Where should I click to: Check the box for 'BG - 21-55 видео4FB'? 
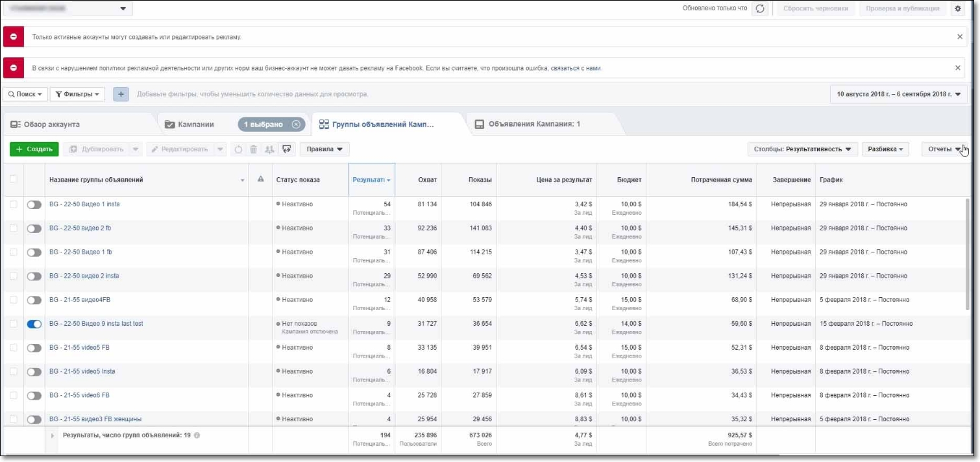pyautogui.click(x=14, y=300)
